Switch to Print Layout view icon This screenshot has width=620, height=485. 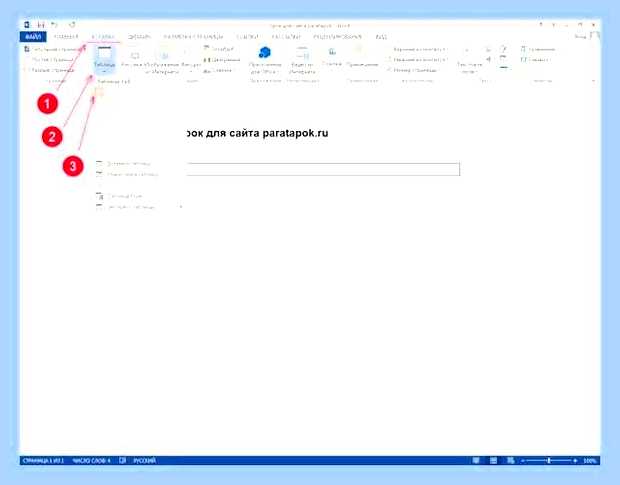[x=493, y=460]
